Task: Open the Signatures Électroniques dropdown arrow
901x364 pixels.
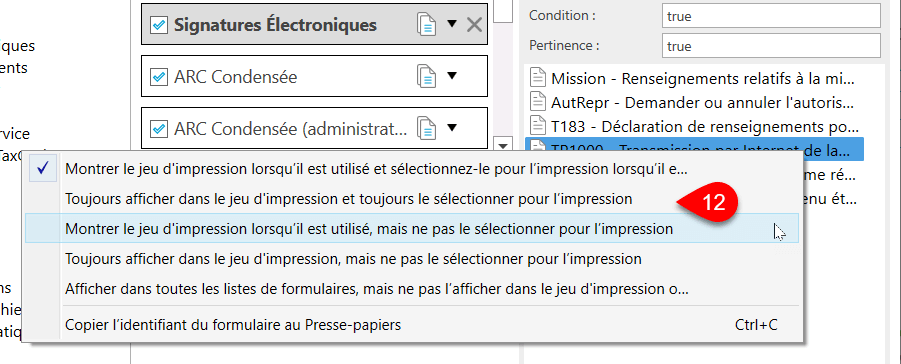Action: (x=452, y=24)
